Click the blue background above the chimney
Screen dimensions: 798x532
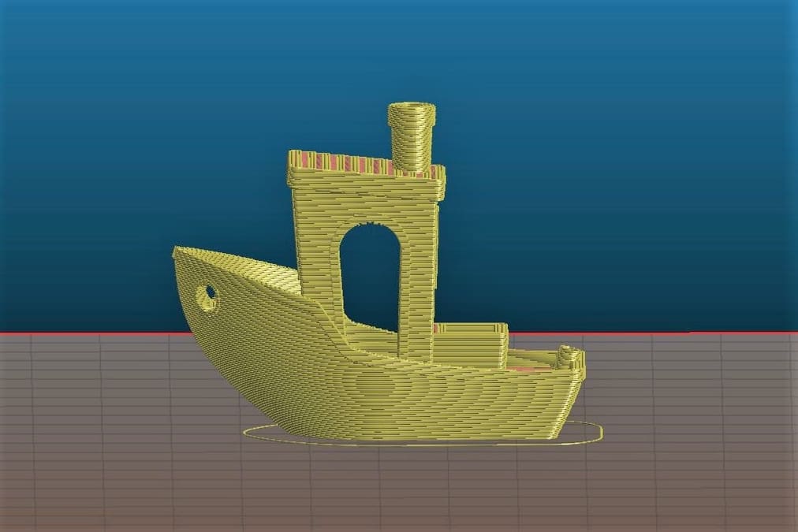(x=412, y=51)
